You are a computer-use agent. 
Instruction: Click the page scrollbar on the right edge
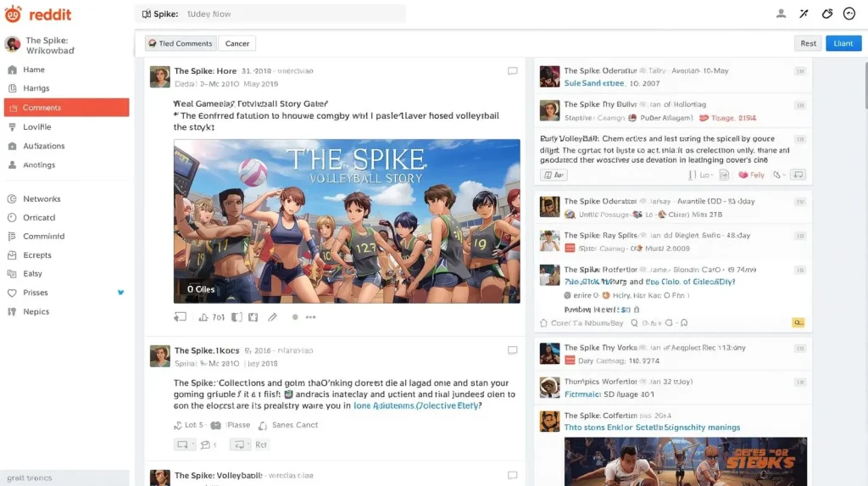[865, 83]
